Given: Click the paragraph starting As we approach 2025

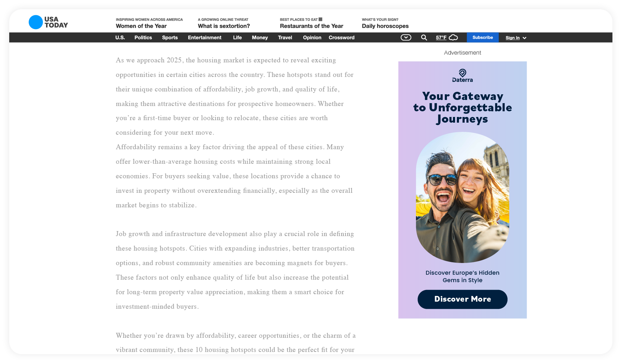Looking at the screenshot, I should tap(235, 96).
